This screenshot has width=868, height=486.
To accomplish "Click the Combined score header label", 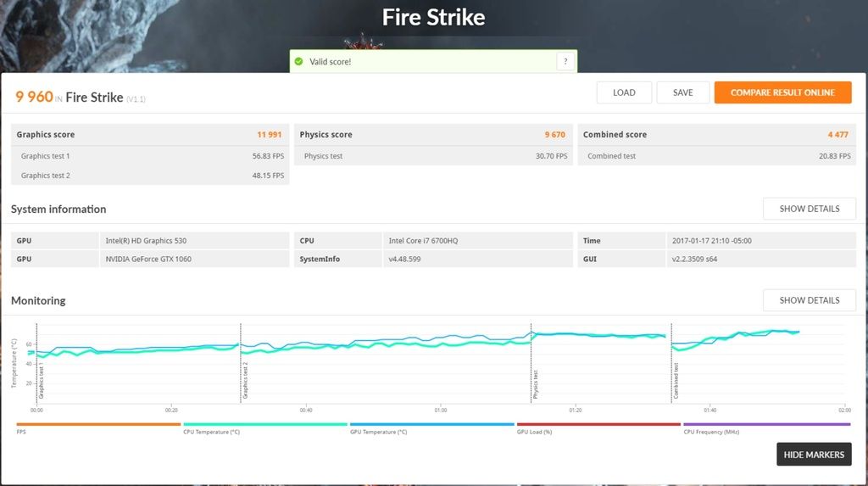I will [615, 135].
